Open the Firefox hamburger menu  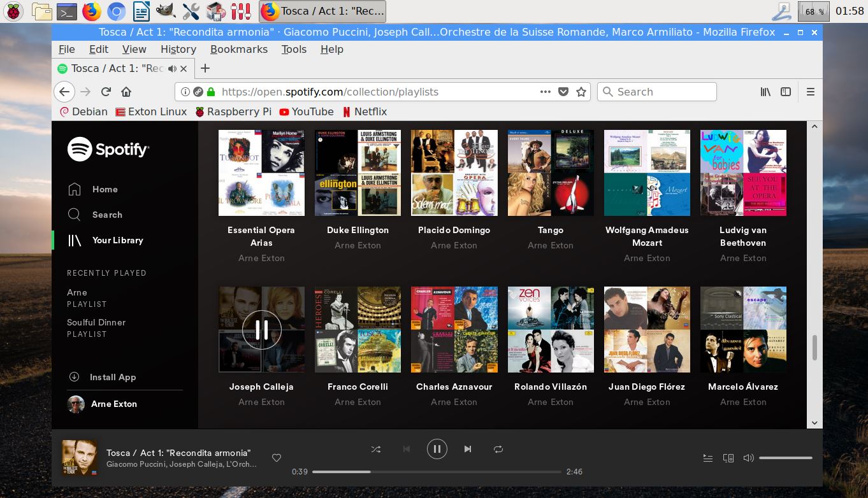coord(811,92)
